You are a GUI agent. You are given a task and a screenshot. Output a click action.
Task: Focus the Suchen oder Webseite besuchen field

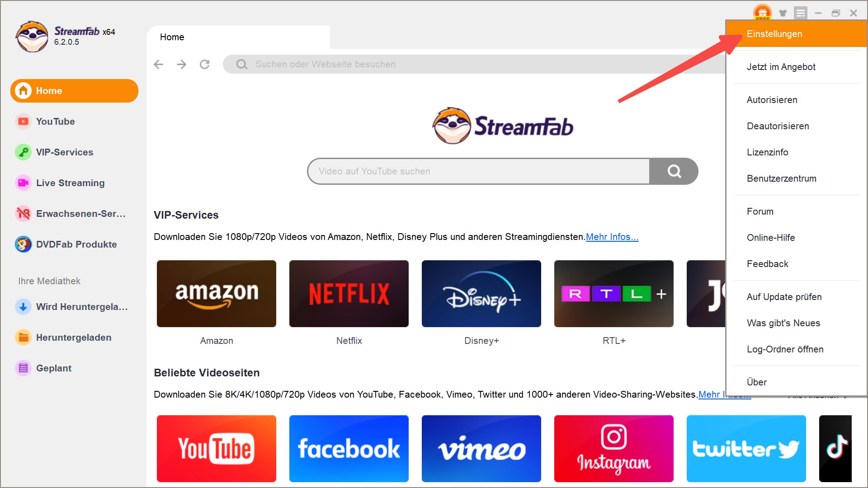click(x=475, y=64)
